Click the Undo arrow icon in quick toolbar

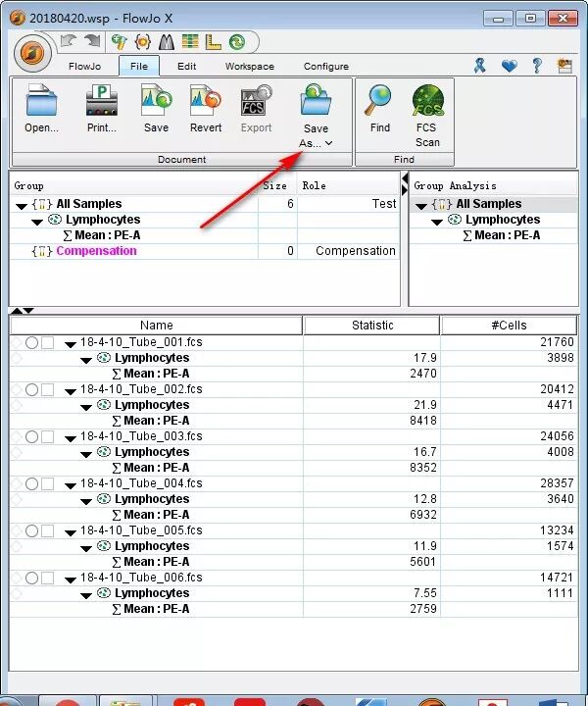(69, 41)
